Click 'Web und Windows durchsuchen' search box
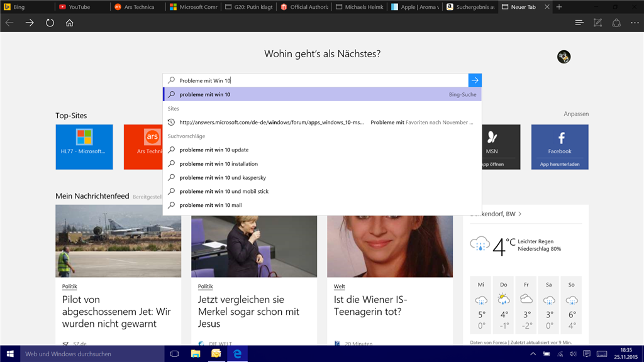Viewport: 644px width, 362px height. [x=92, y=354]
